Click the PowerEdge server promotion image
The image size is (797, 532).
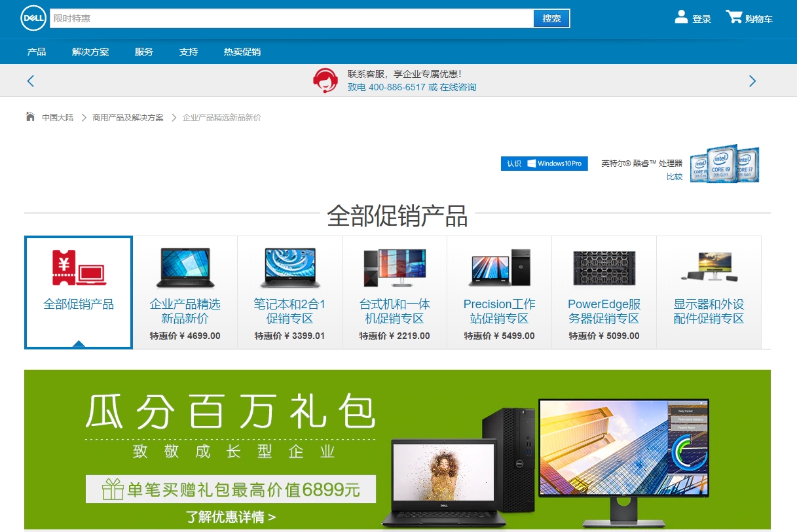(603, 267)
